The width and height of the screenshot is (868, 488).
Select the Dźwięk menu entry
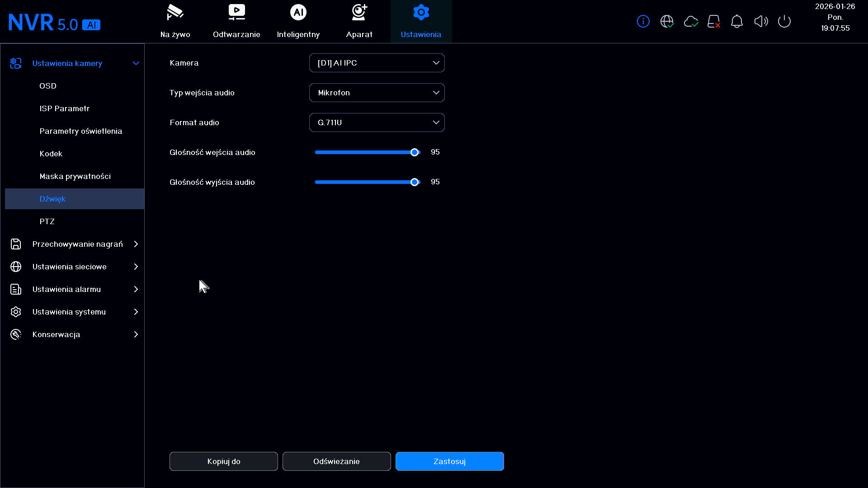click(75, 199)
